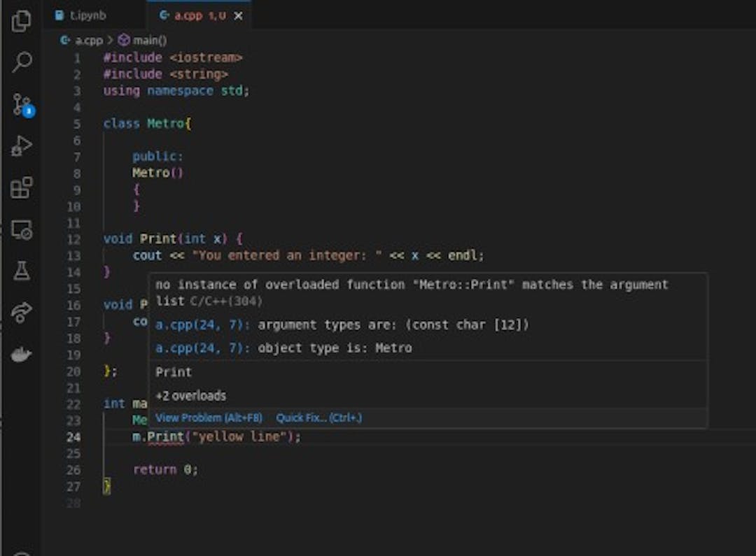Open the Live Share view
This screenshot has width=756, height=556.
pos(22,313)
